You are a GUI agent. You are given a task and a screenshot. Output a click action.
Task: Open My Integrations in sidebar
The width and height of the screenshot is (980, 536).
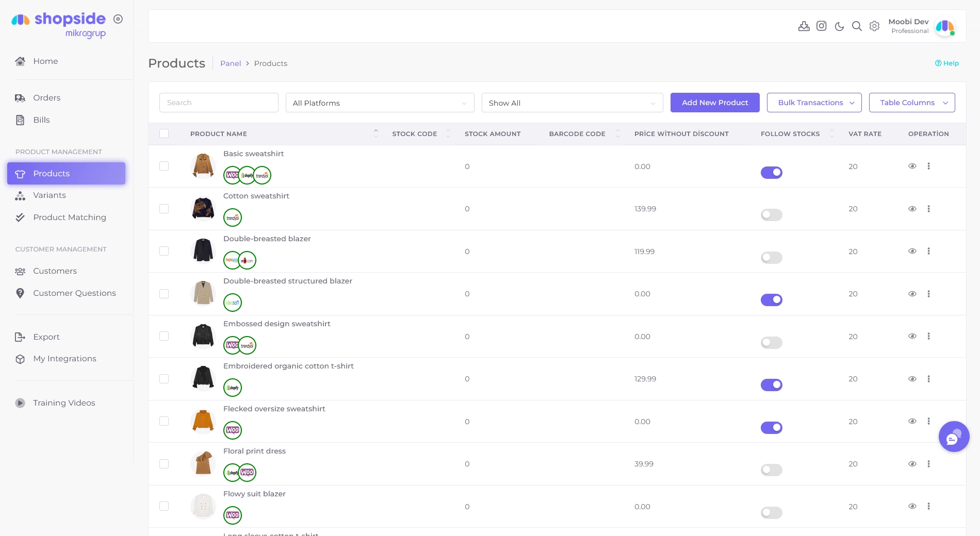point(64,359)
